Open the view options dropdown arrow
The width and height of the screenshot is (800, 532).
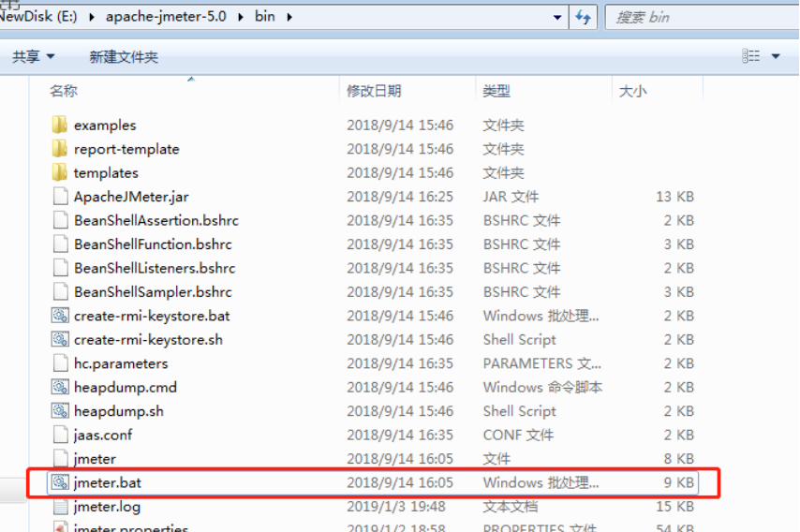[x=776, y=56]
